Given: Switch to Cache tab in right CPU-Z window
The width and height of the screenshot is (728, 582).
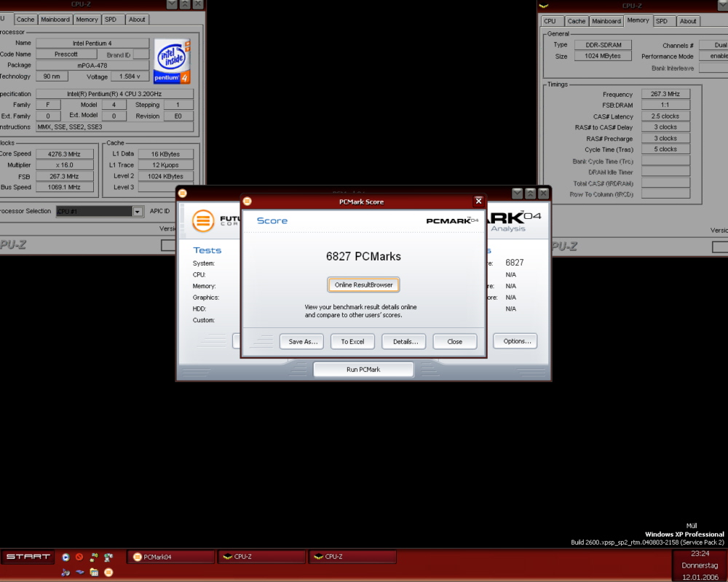Looking at the screenshot, I should (x=576, y=21).
